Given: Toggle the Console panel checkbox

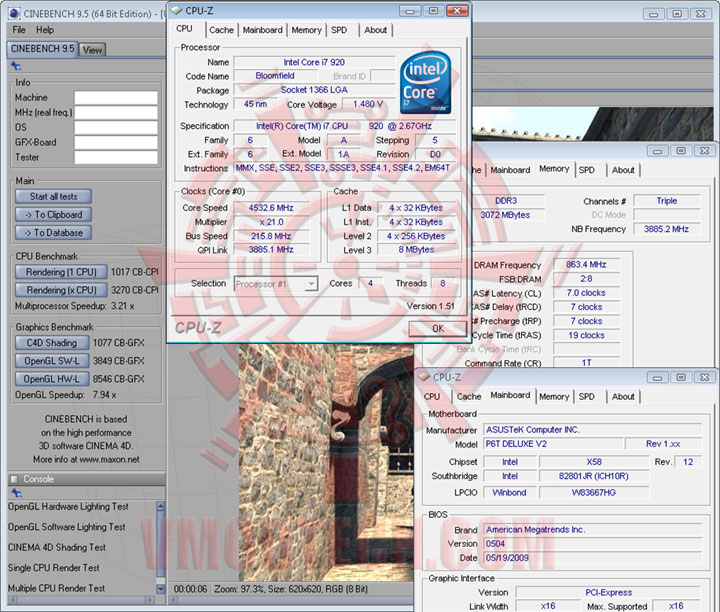Looking at the screenshot, I should [14, 479].
